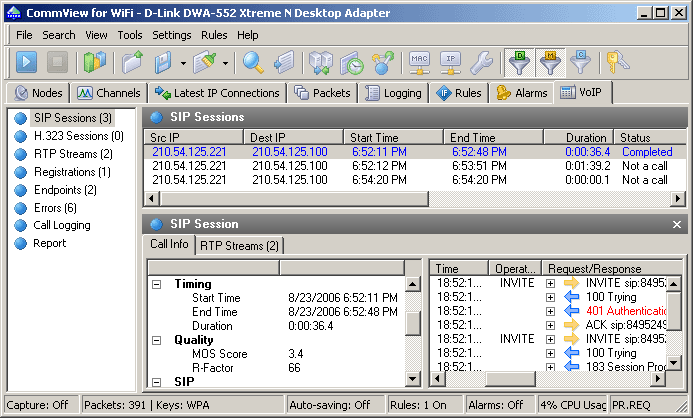Click the floppy disk Save icon
Screen dimensions: 693x418
coord(163,62)
